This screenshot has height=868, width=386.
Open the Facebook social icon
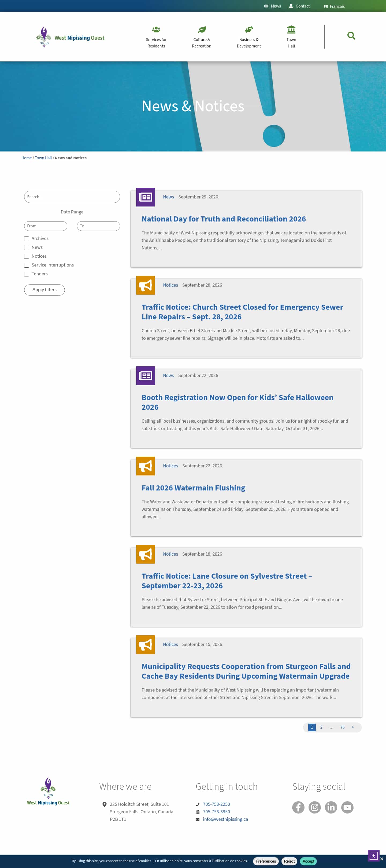pos(298,807)
